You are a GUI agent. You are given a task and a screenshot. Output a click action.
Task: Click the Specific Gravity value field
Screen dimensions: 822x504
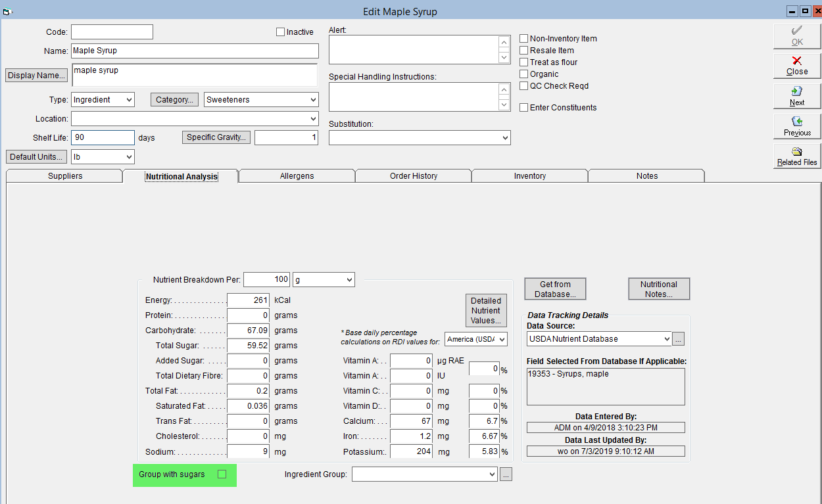286,138
